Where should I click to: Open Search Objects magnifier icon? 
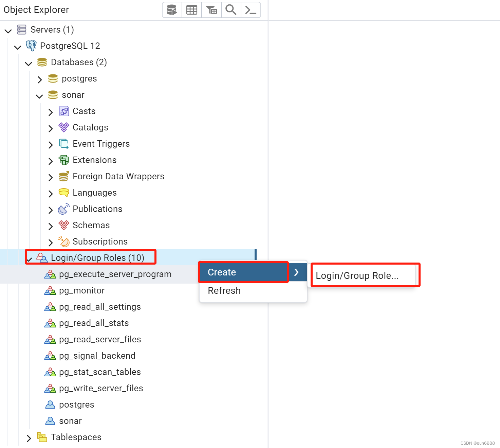(231, 10)
